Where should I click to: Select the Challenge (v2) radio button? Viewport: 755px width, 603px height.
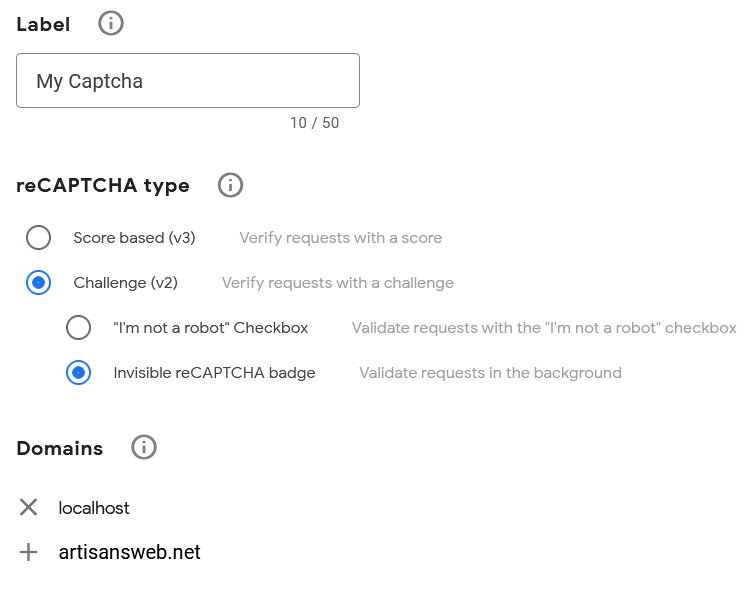click(38, 283)
